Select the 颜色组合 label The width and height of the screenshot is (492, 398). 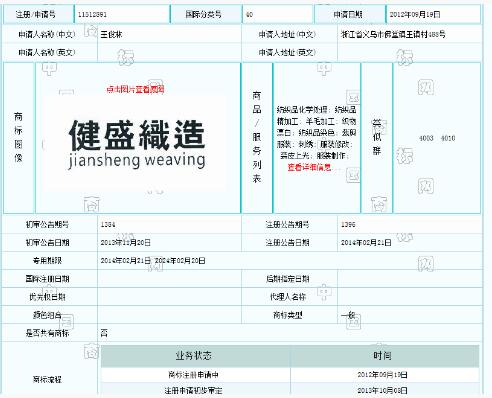pos(47,315)
